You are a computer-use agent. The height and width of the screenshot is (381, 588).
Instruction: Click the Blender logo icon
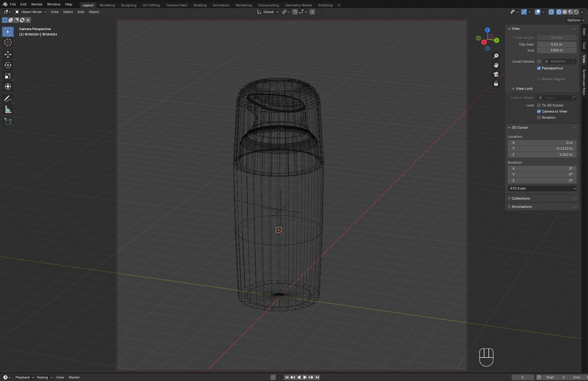(x=5, y=4)
